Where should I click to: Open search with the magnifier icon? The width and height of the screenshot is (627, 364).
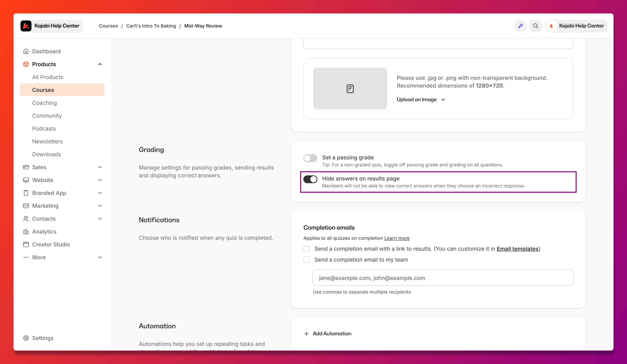click(x=535, y=26)
